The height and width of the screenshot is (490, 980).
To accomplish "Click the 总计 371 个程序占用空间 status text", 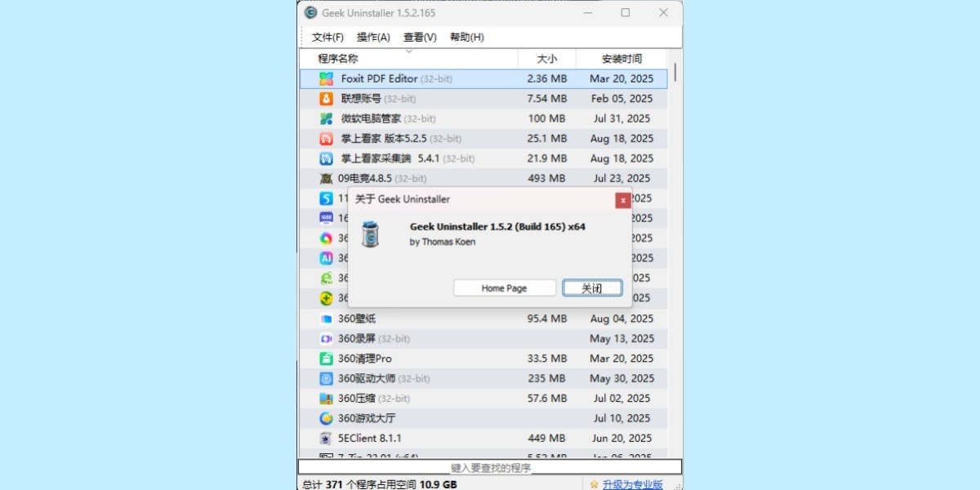I will (x=379, y=484).
